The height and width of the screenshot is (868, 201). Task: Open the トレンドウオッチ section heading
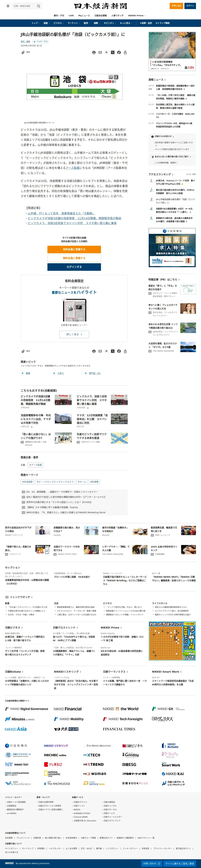click(x=21, y=597)
